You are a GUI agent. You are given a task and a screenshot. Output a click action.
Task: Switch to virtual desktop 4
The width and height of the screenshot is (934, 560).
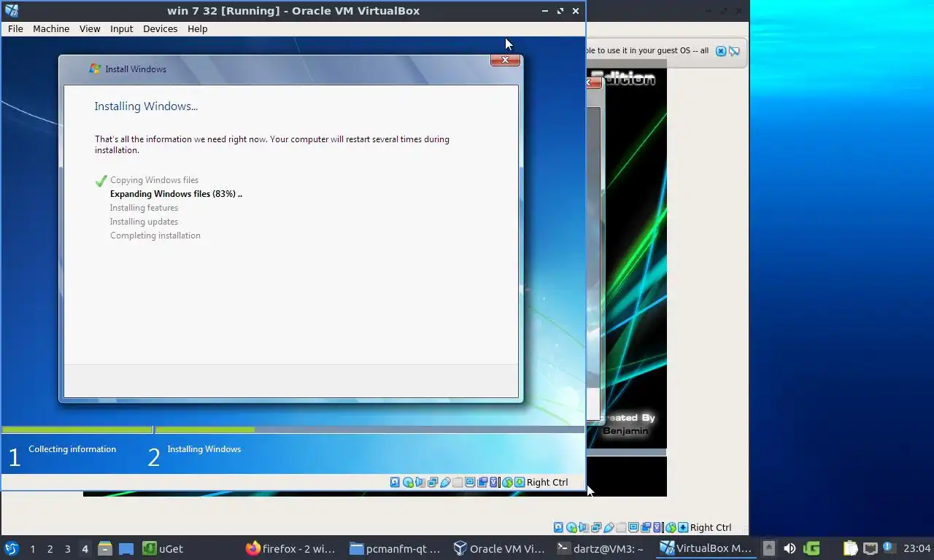(x=85, y=549)
